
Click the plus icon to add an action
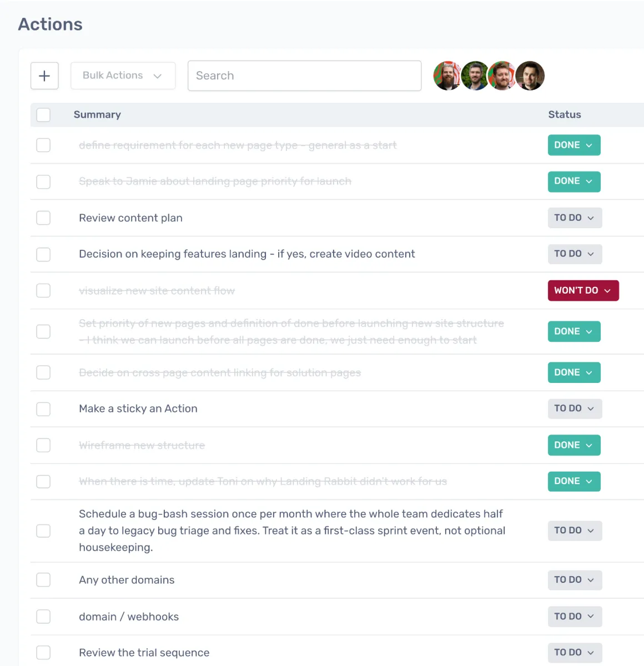44,76
